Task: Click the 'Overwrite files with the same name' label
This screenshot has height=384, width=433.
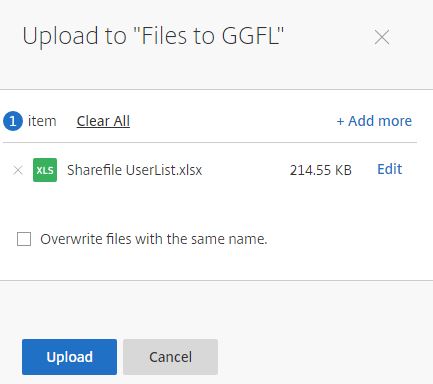Action: 154,239
